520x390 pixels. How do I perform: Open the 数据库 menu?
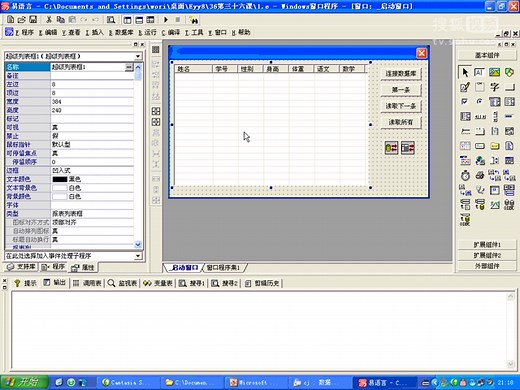tap(121, 32)
